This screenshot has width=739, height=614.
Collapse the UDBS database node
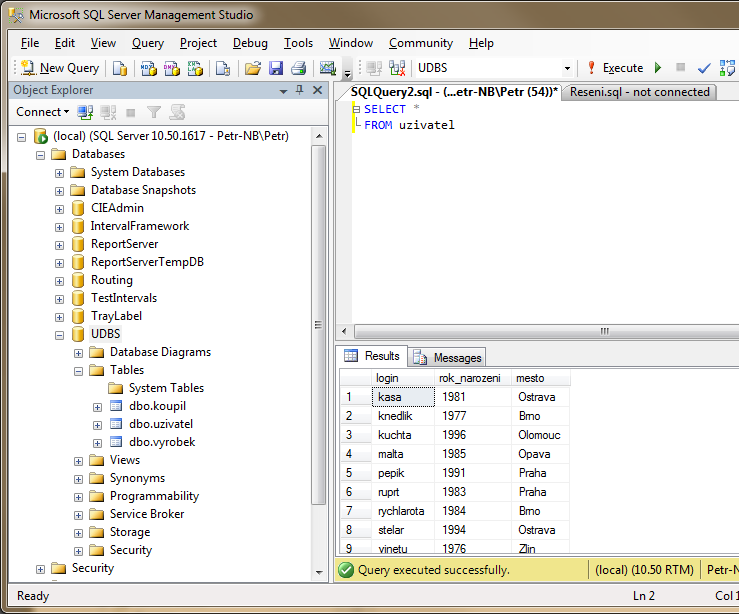[x=59, y=335]
